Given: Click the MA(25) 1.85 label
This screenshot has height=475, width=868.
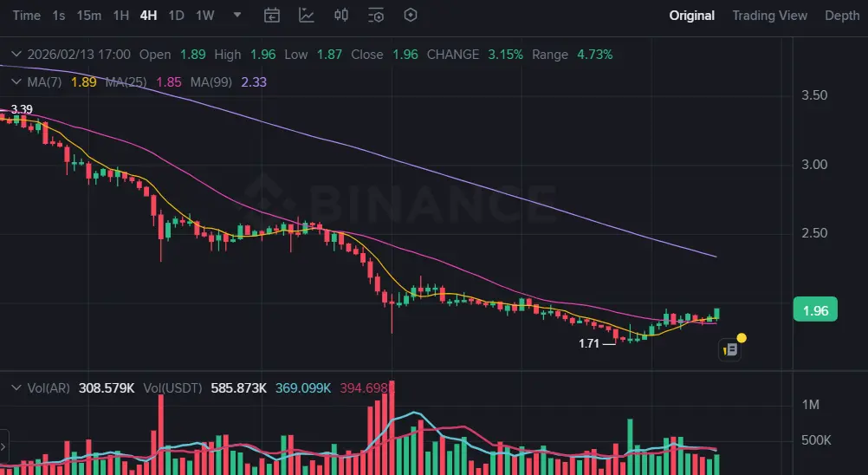Looking at the screenshot, I should pyautogui.click(x=144, y=82).
